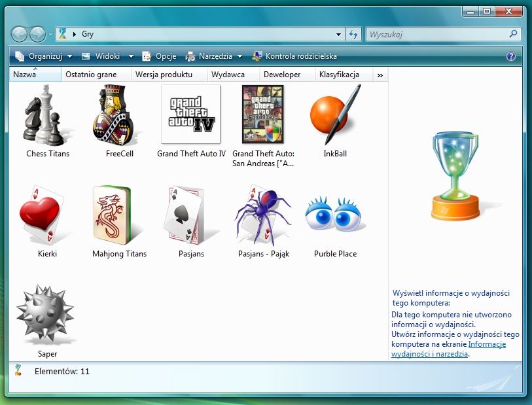Sort by Ostatnio grane column
This screenshot has height=405, width=532.
pos(96,75)
